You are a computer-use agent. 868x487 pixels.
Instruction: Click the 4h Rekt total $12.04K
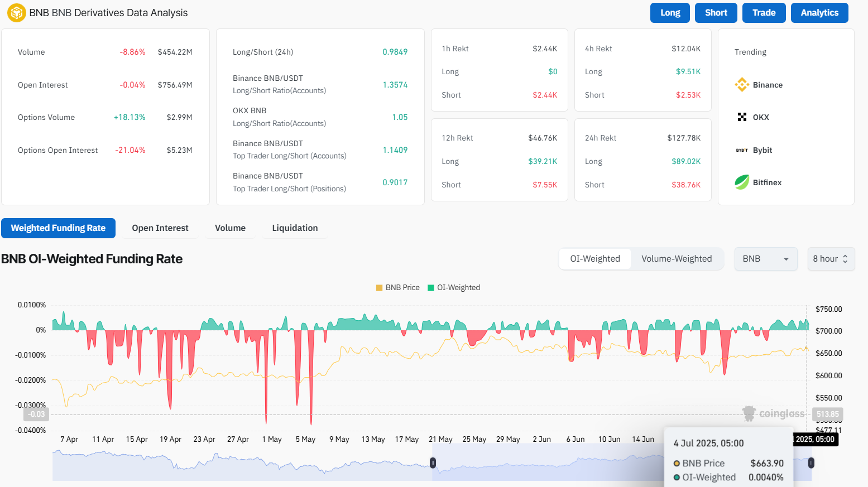[686, 49]
